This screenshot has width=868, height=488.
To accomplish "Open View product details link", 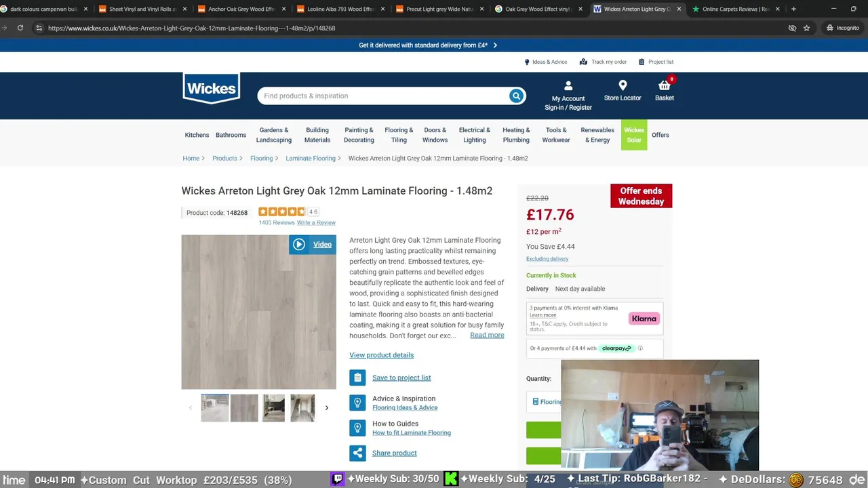I will [381, 355].
